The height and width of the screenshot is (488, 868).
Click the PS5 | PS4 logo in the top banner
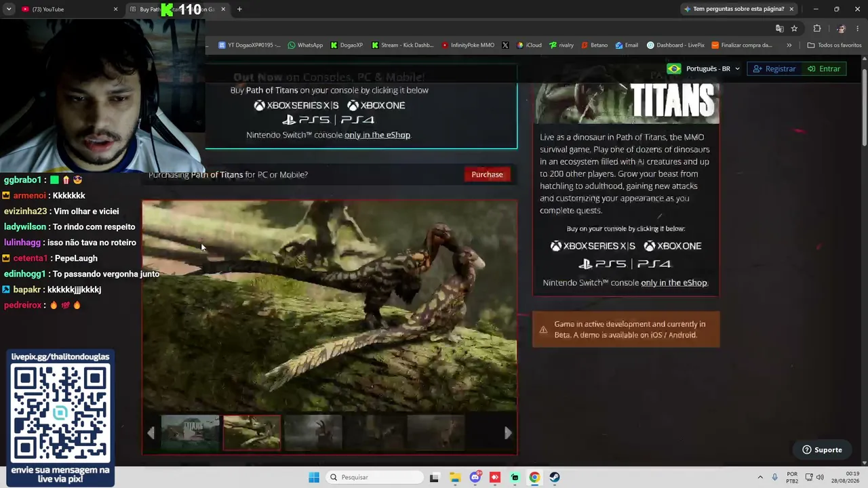pyautogui.click(x=329, y=120)
